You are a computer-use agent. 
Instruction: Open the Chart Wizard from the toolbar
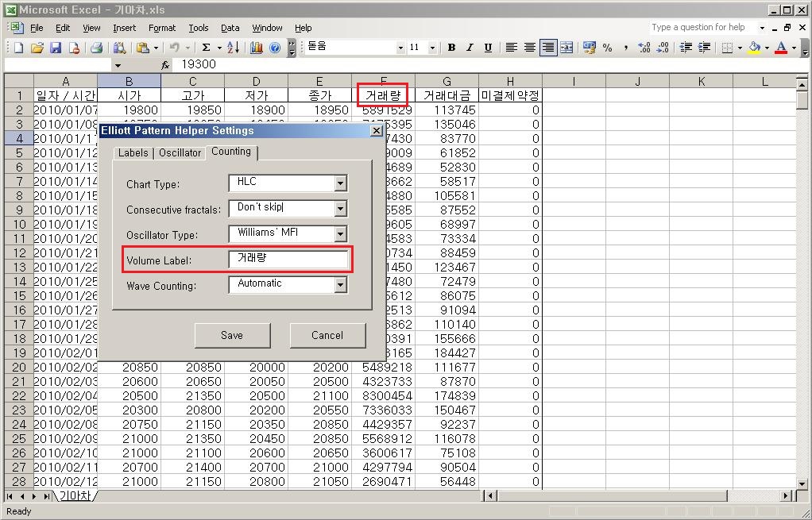tap(255, 47)
